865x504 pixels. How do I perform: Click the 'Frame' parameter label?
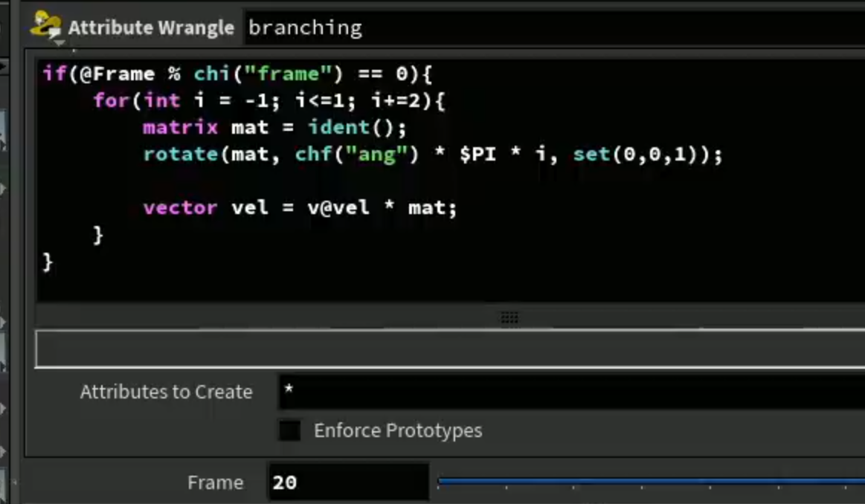click(215, 482)
